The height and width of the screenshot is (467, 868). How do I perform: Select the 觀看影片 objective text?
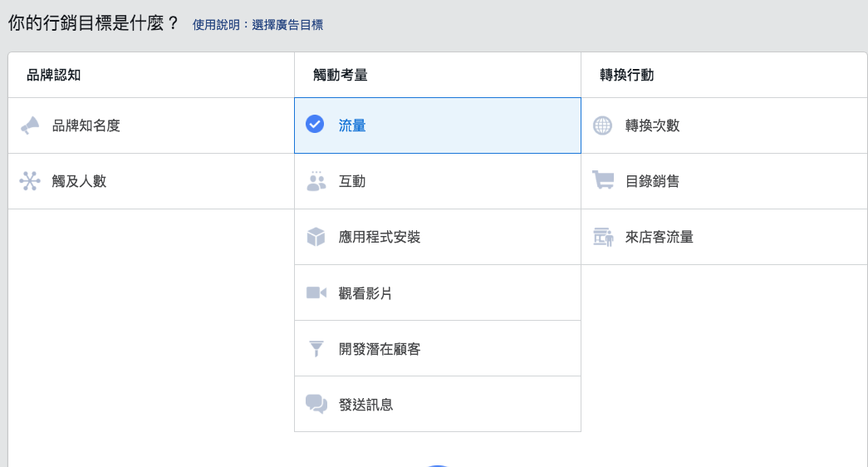pyautogui.click(x=365, y=293)
